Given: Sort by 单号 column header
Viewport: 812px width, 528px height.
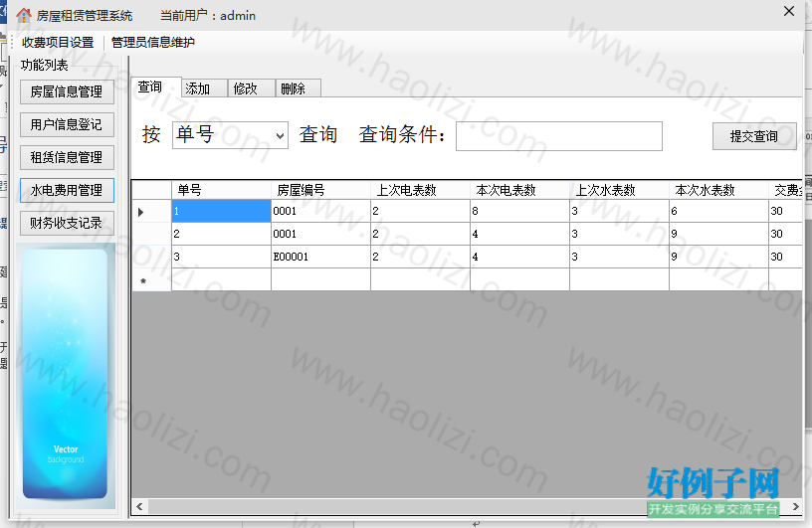Looking at the screenshot, I should click(221, 190).
